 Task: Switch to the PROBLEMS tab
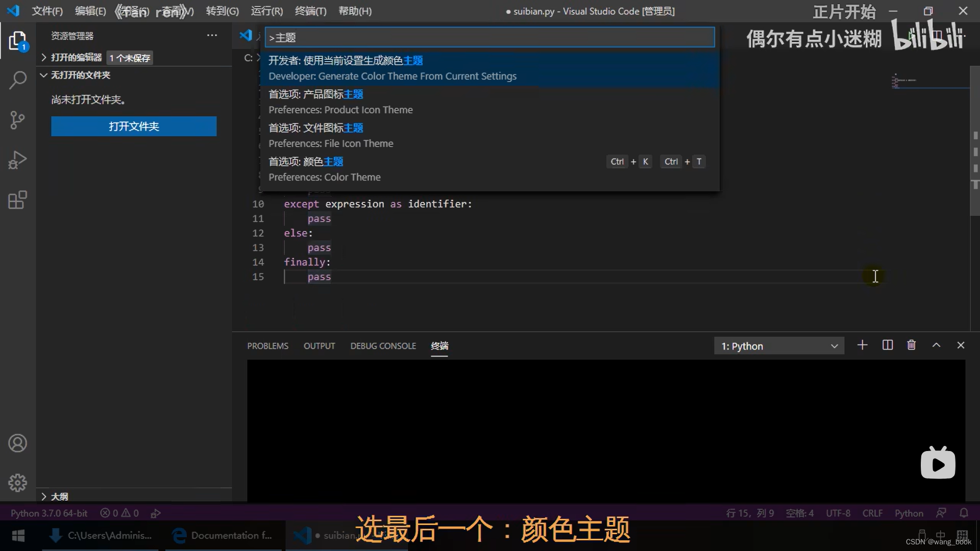[267, 346]
